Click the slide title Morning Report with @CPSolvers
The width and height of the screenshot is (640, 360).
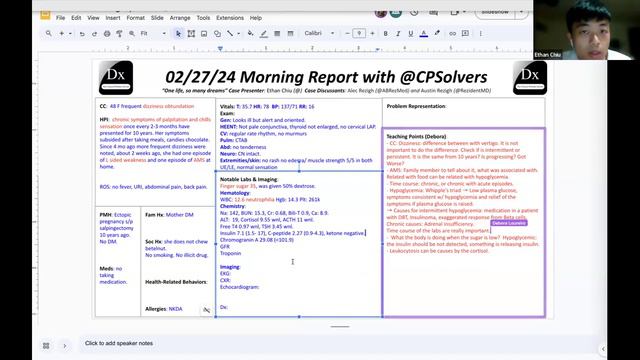pyautogui.click(x=326, y=77)
